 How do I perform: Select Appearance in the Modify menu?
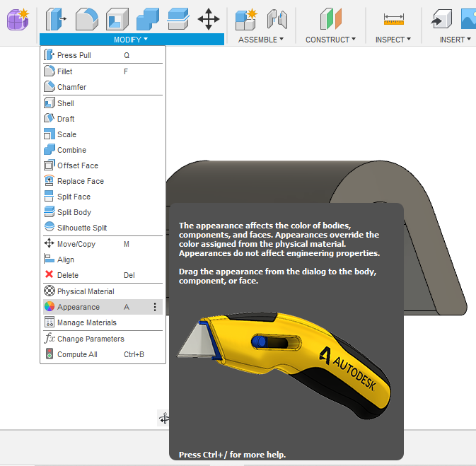click(x=103, y=307)
